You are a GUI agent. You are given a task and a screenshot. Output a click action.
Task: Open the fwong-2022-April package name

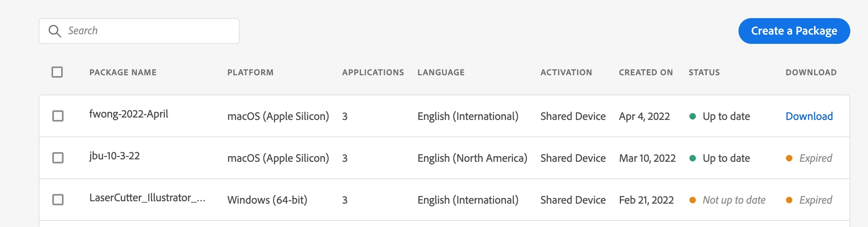(x=129, y=114)
